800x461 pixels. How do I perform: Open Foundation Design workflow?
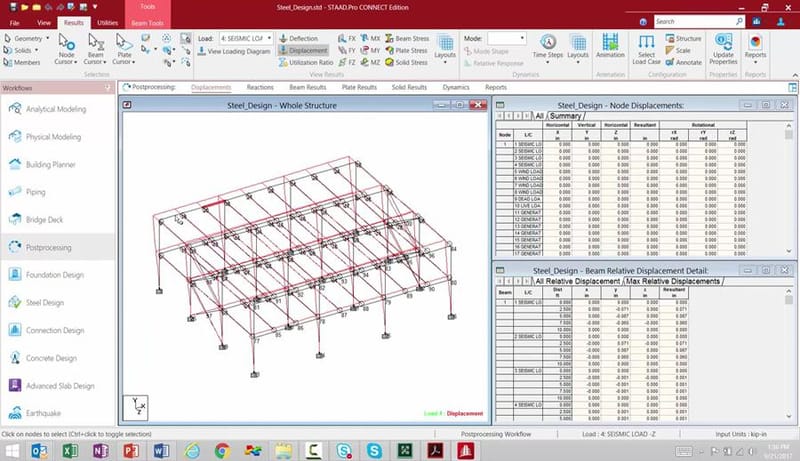[57, 275]
